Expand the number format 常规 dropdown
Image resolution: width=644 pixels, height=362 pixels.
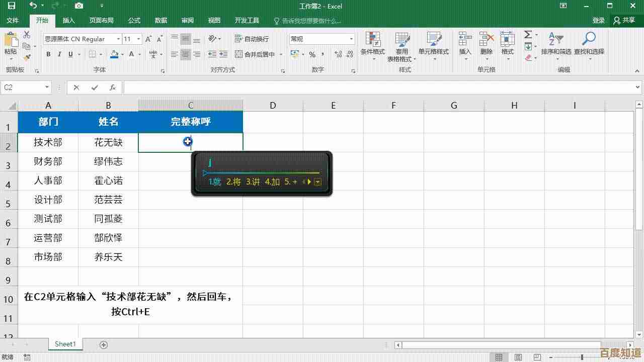click(x=352, y=39)
